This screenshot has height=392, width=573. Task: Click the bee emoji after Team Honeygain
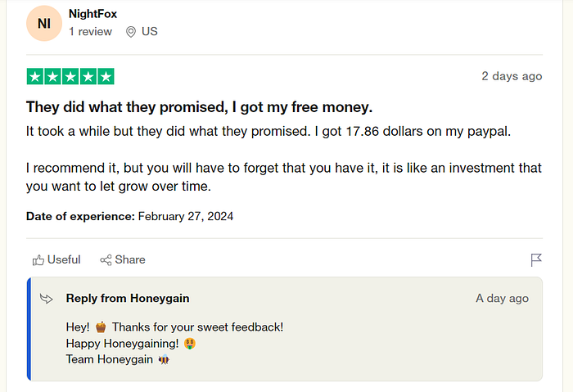[164, 359]
